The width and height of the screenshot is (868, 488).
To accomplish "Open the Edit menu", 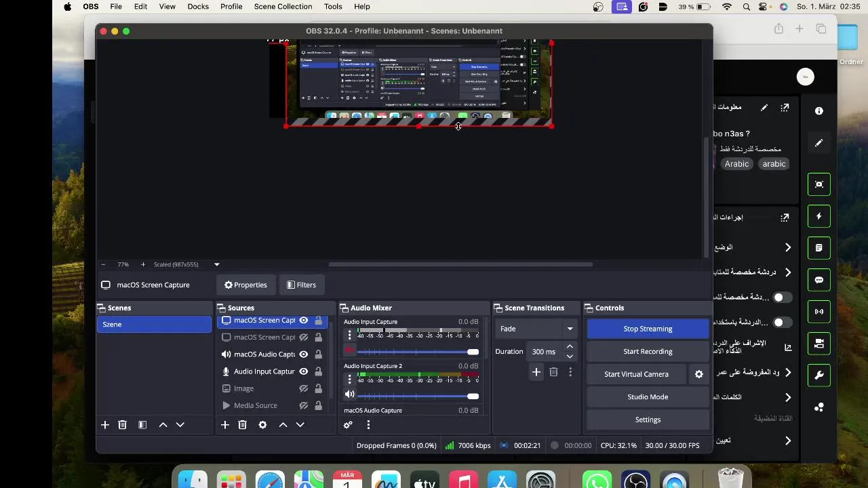I will 140,7.
